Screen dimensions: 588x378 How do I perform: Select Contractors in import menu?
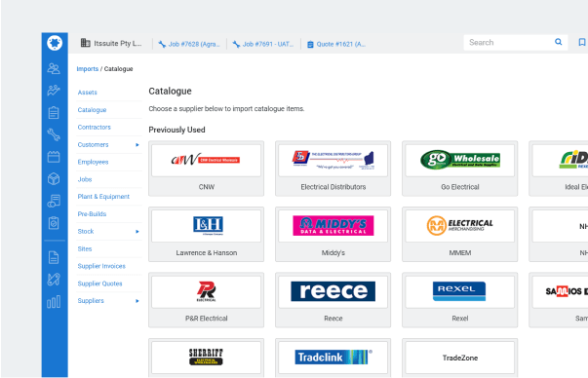[95, 128]
